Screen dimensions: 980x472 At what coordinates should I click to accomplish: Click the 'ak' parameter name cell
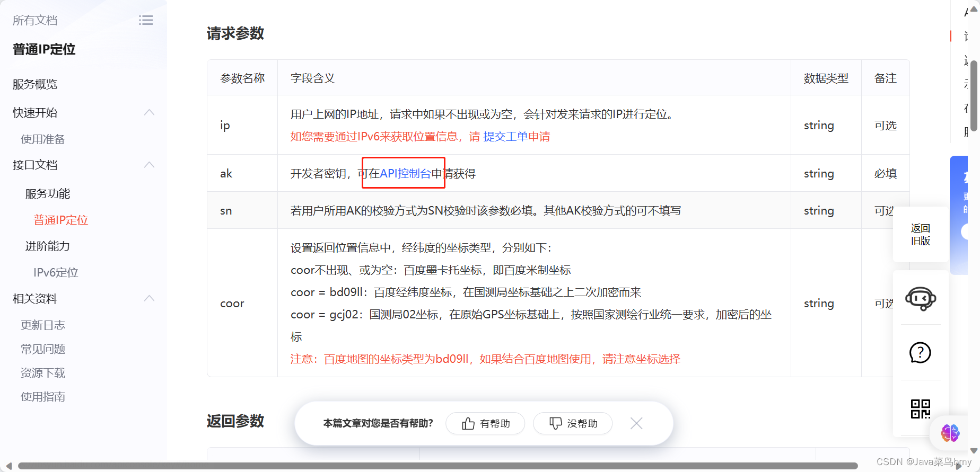[x=242, y=173]
